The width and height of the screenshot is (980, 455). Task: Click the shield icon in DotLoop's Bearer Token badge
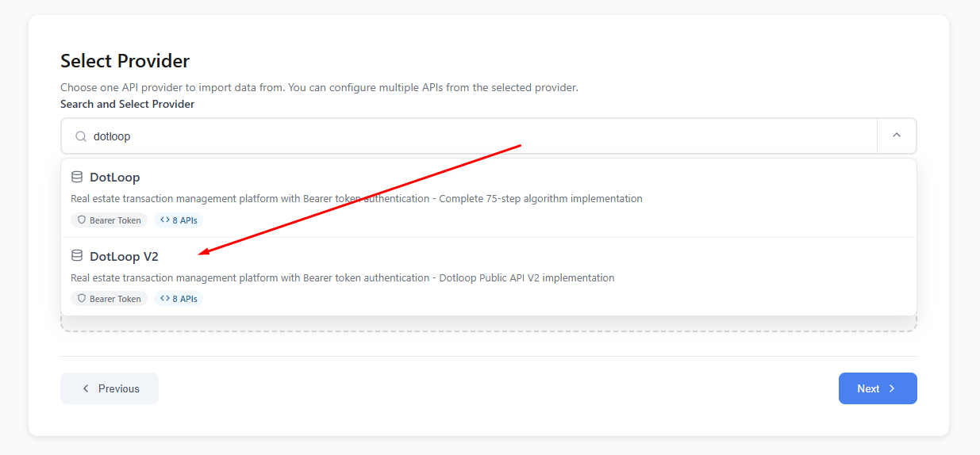pos(81,220)
